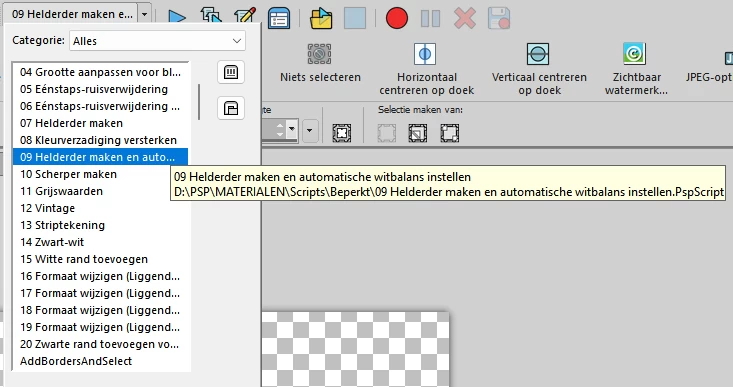The width and height of the screenshot is (733, 387).
Task: Start script recording with red button
Action: (x=397, y=18)
